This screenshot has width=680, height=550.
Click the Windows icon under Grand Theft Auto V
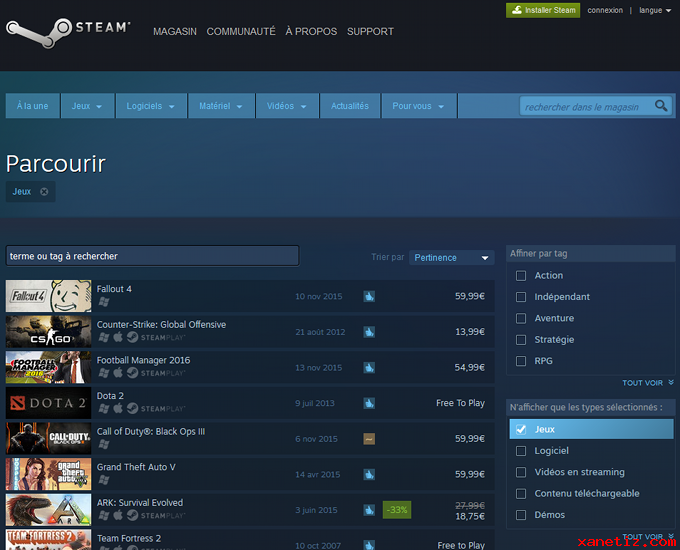coord(104,480)
